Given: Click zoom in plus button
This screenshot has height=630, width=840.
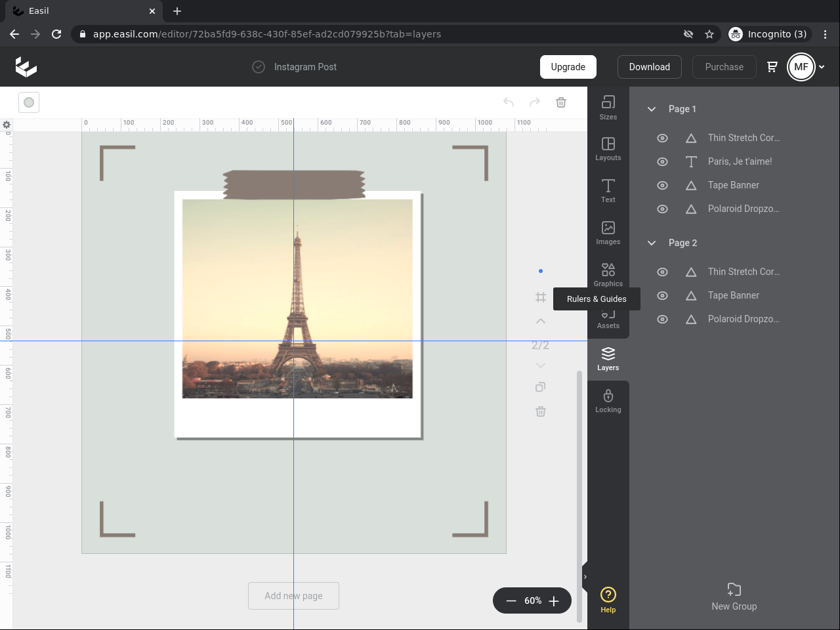Looking at the screenshot, I should tap(554, 601).
